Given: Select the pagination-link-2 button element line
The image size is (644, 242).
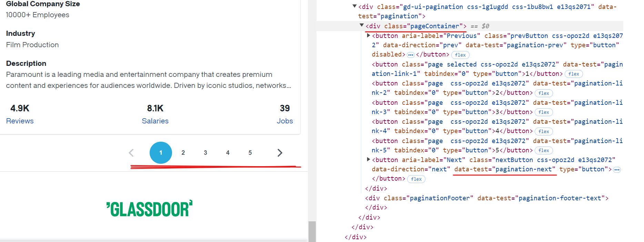Looking at the screenshot, I should [497, 88].
